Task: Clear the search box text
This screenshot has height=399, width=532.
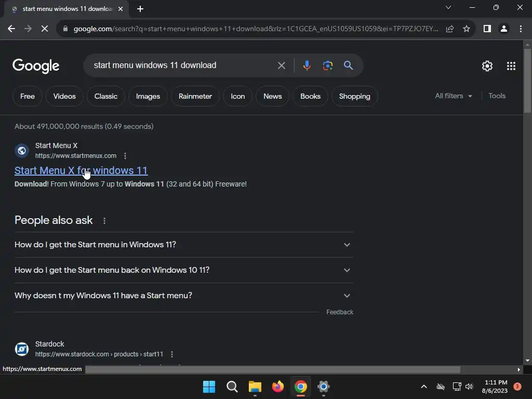Action: [x=281, y=65]
